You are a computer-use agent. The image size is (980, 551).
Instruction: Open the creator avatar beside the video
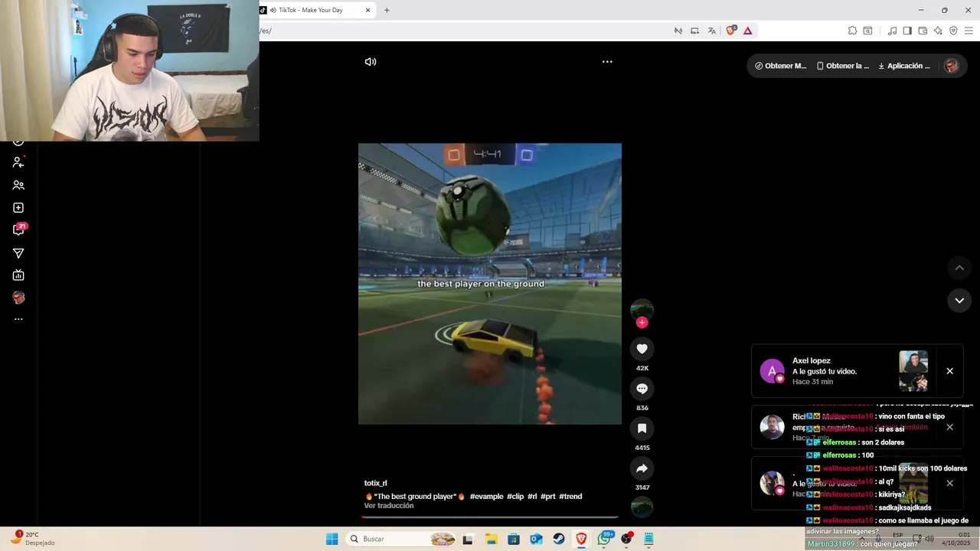[x=642, y=309]
